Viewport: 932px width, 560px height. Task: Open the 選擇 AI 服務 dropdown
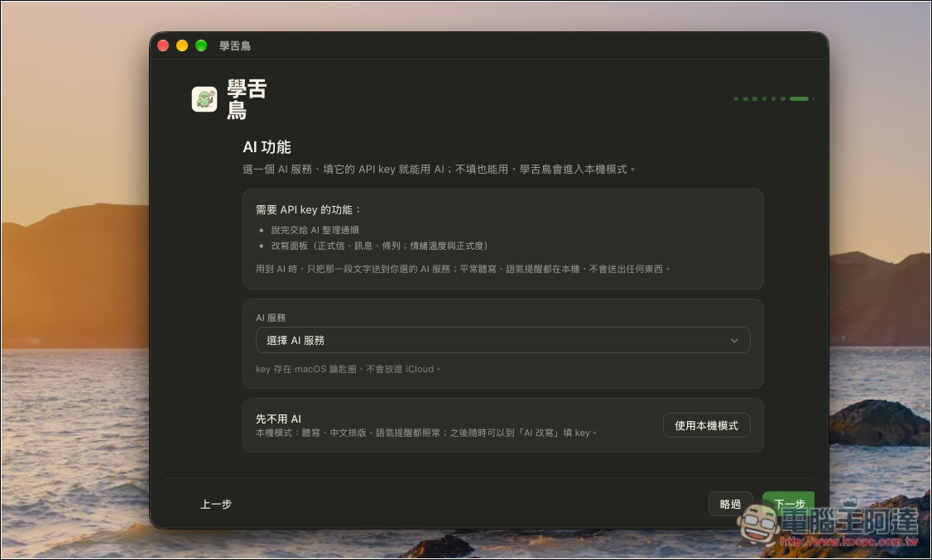click(503, 340)
